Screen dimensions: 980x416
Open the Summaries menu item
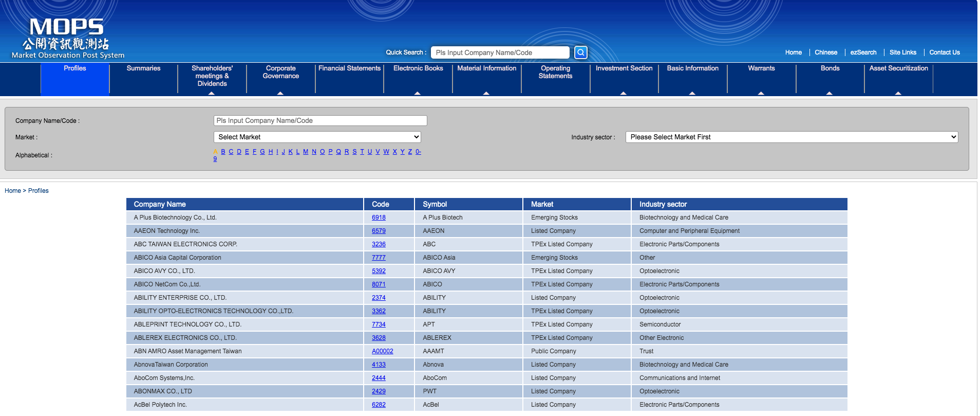click(143, 68)
